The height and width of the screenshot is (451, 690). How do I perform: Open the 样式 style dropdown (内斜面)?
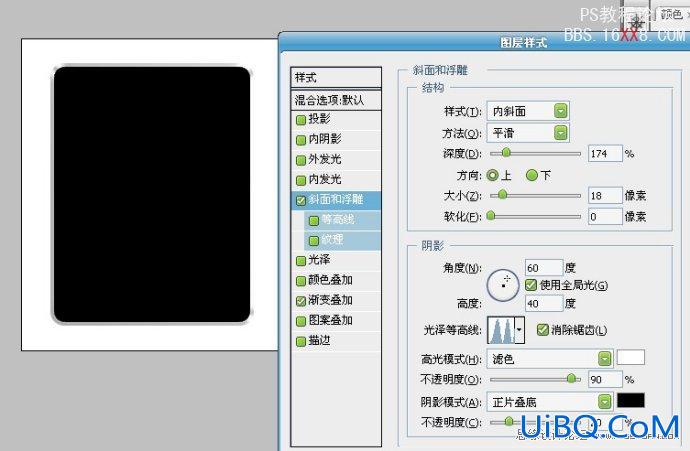[528, 111]
